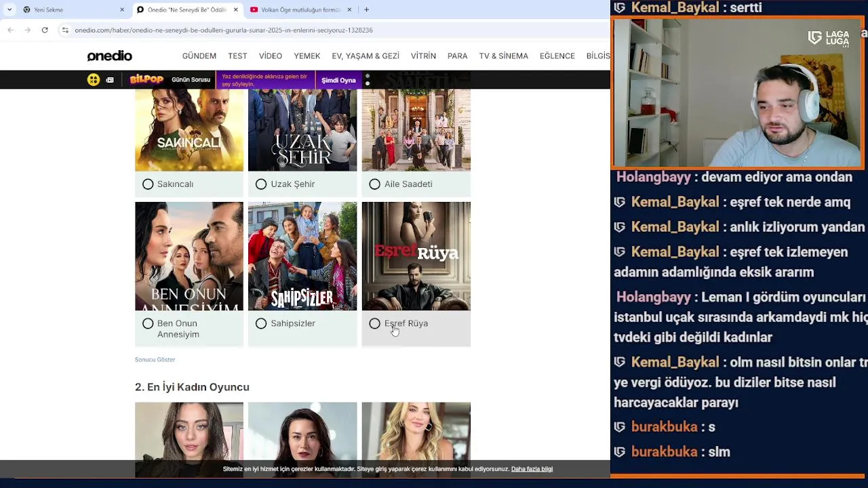
Task: Open the TV & SİNEMA menu
Action: click(x=504, y=56)
